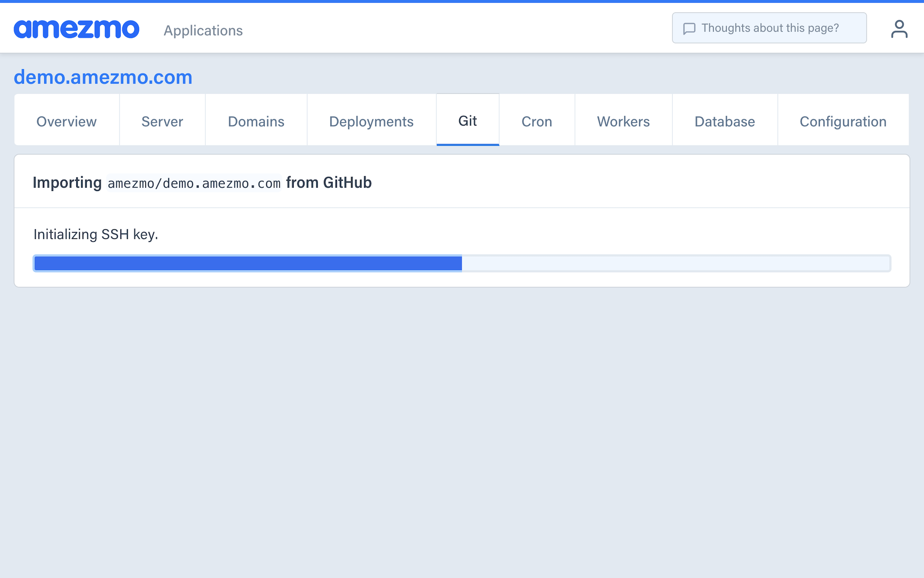Click the unfilled part of progress bar

[x=675, y=263]
